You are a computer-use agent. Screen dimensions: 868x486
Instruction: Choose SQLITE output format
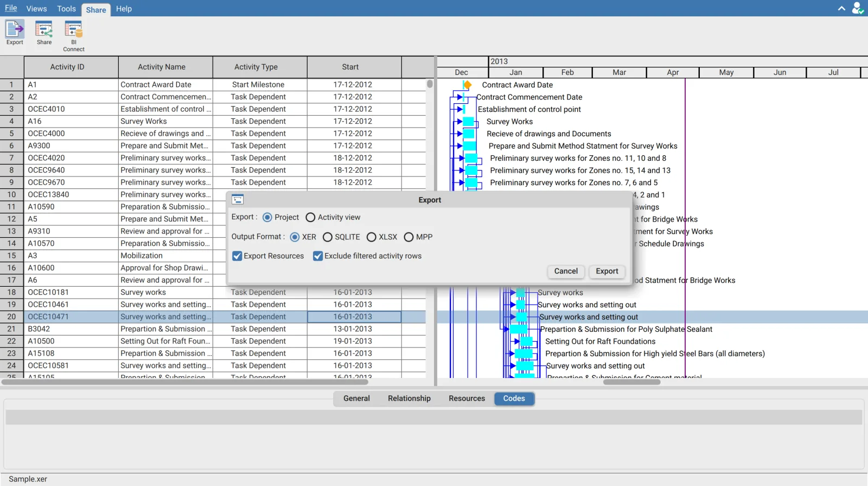pyautogui.click(x=328, y=237)
